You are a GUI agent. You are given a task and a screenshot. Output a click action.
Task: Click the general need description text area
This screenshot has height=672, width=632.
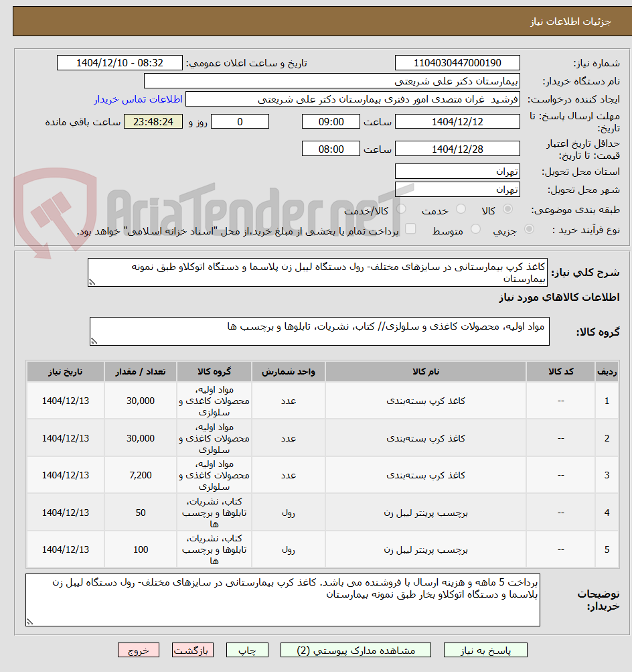(x=318, y=273)
